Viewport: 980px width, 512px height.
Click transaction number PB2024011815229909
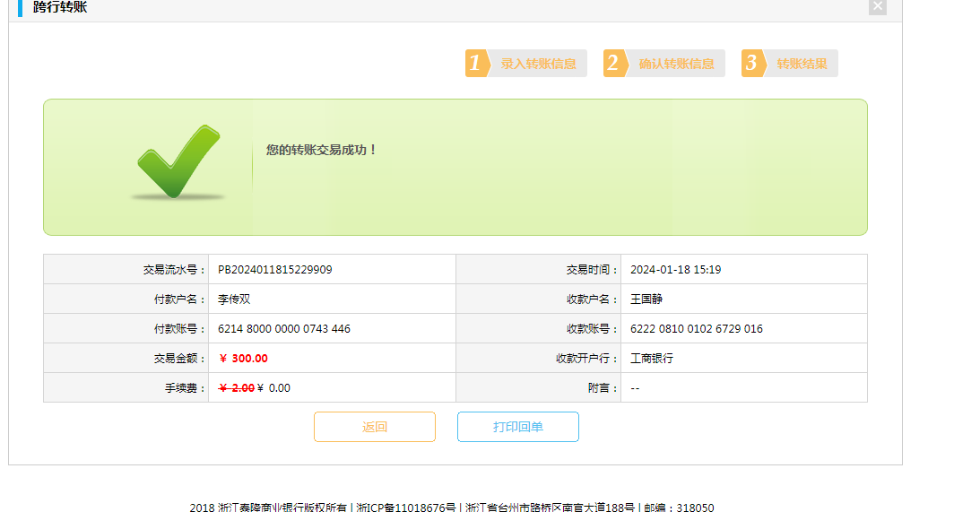[x=274, y=269]
